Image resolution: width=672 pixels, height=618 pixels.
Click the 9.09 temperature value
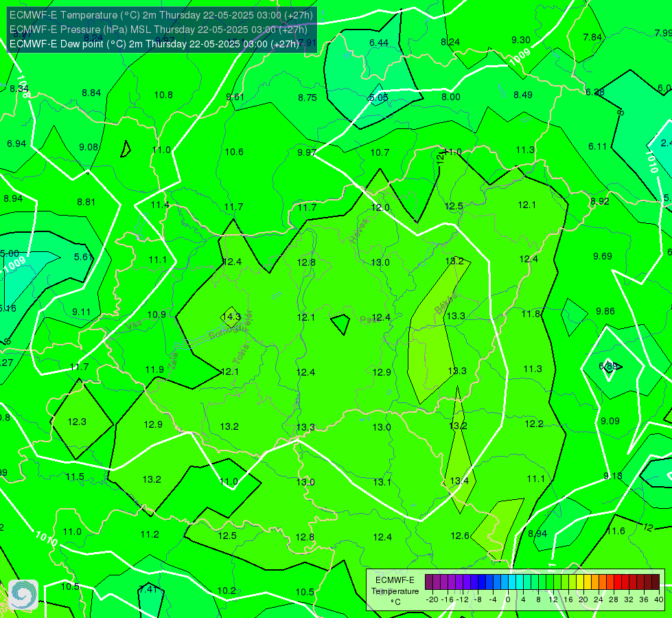click(610, 421)
